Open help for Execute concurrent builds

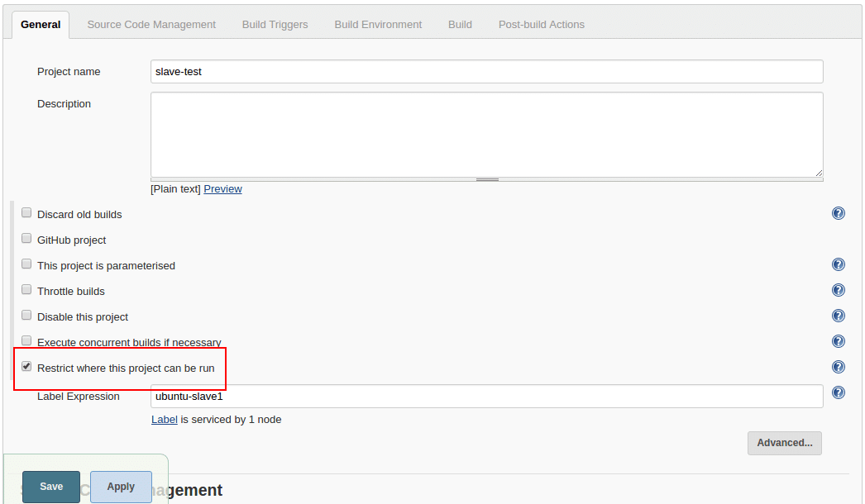[x=838, y=341]
